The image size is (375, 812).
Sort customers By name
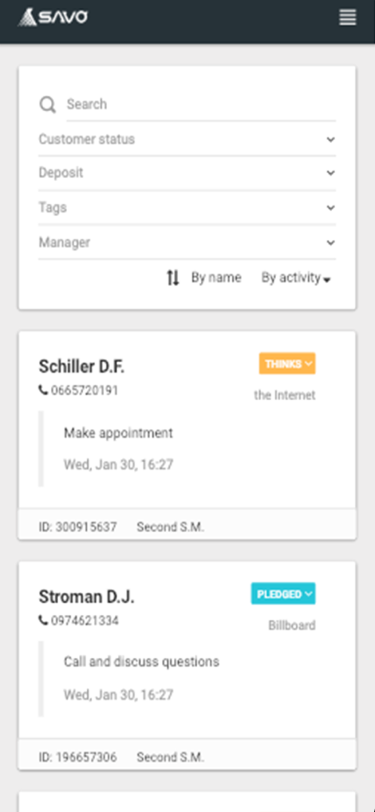[x=216, y=278]
